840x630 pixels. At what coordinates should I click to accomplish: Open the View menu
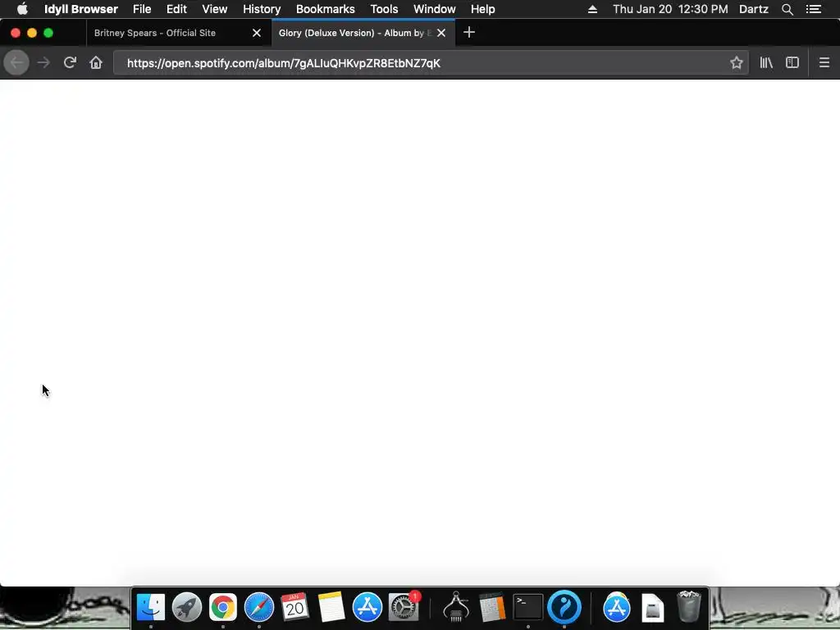[215, 9]
